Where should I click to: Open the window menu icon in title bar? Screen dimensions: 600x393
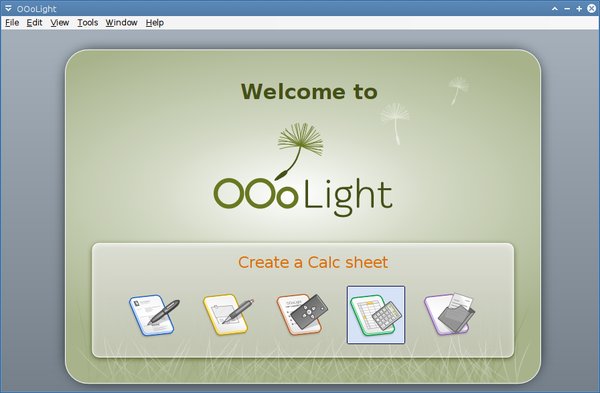8,8
